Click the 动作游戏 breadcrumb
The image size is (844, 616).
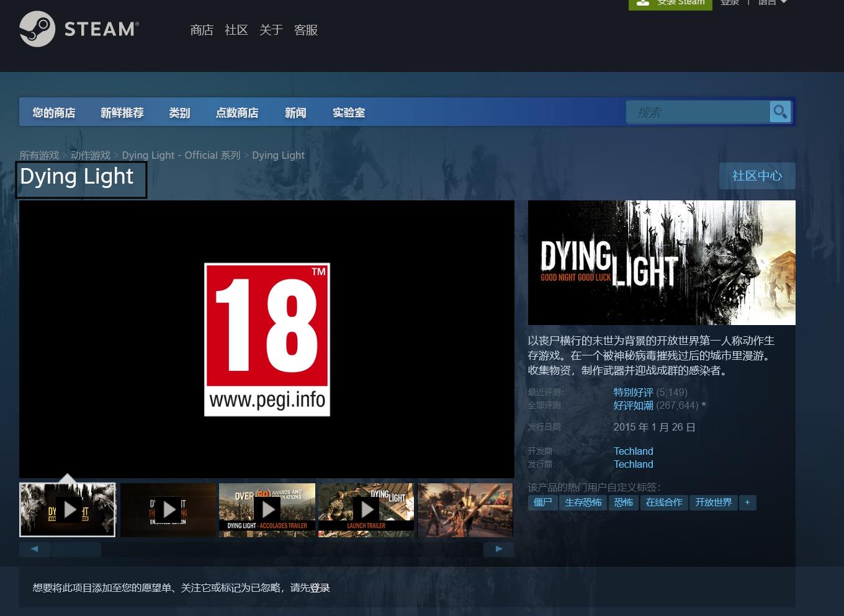coord(91,155)
